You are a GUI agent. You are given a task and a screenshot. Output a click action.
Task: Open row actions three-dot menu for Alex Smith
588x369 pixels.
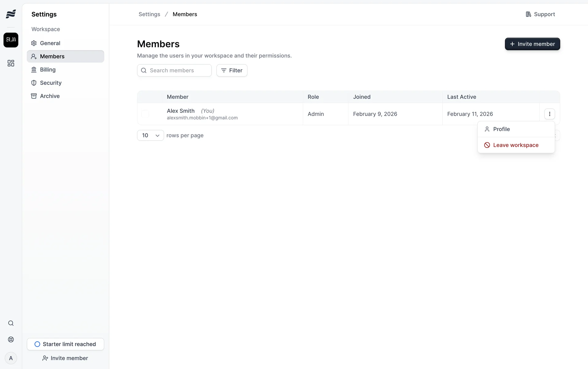point(549,114)
